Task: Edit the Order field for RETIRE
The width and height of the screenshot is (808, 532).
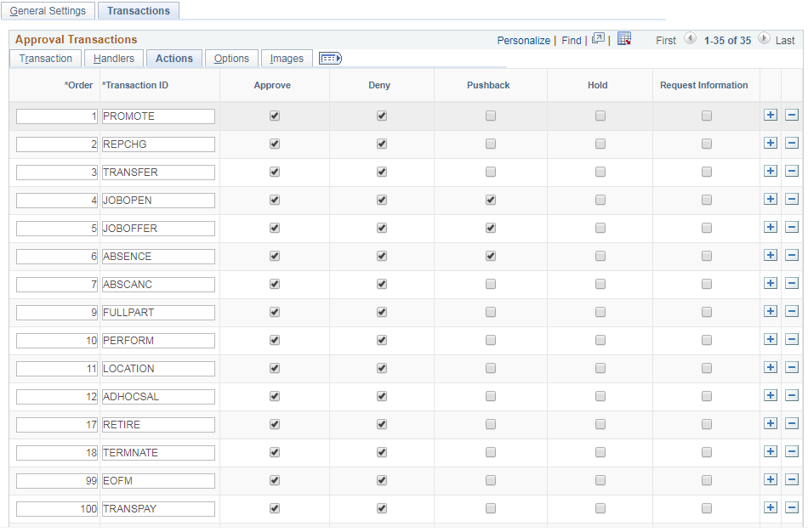Action: point(55,424)
